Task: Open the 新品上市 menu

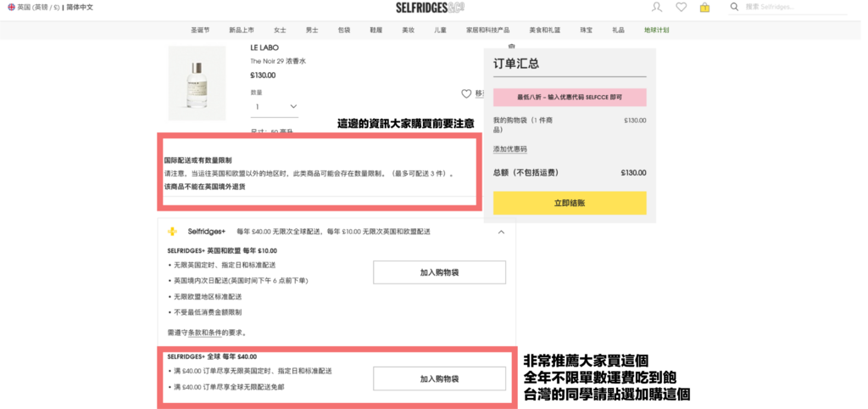Action: (x=242, y=31)
